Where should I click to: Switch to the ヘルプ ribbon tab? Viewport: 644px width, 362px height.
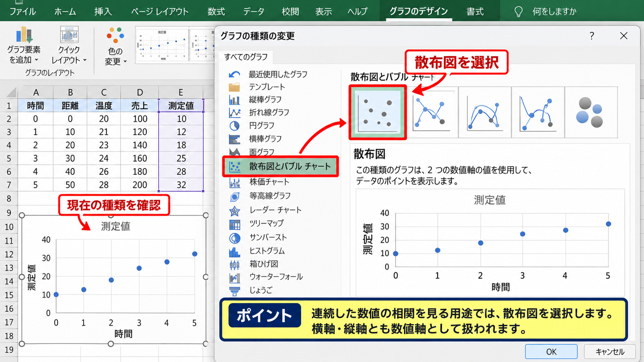coord(357,12)
